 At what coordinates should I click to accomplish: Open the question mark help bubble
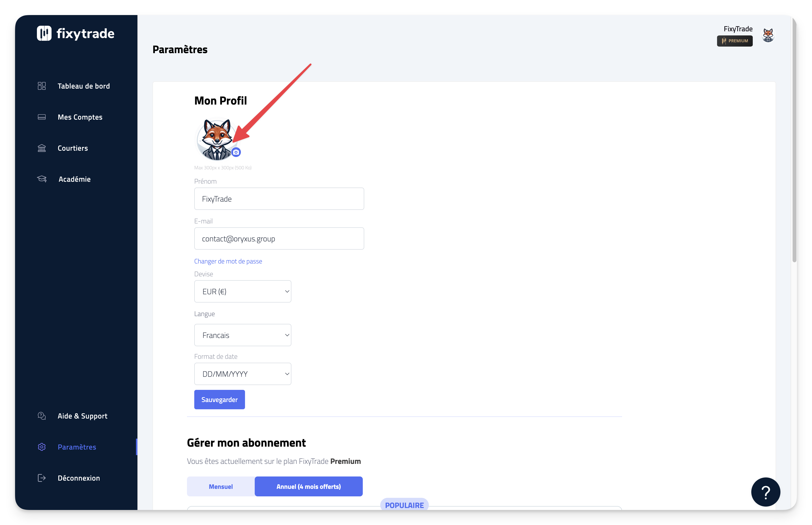coord(765,492)
